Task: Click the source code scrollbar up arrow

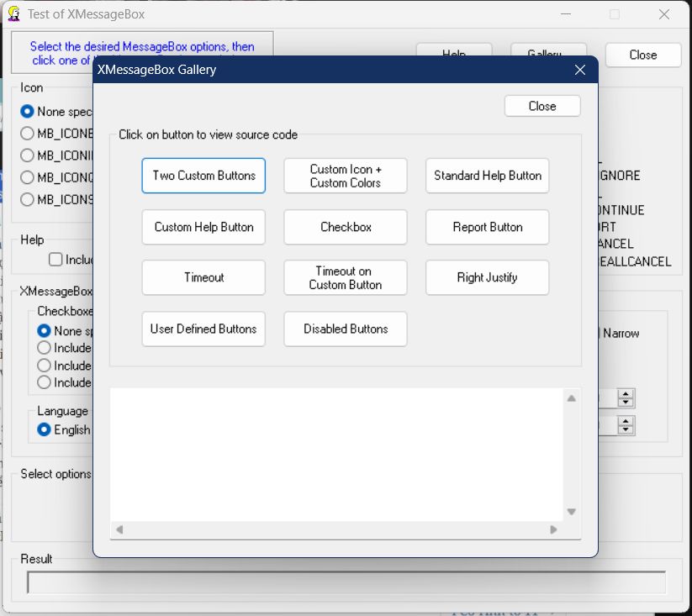Action: [x=572, y=398]
